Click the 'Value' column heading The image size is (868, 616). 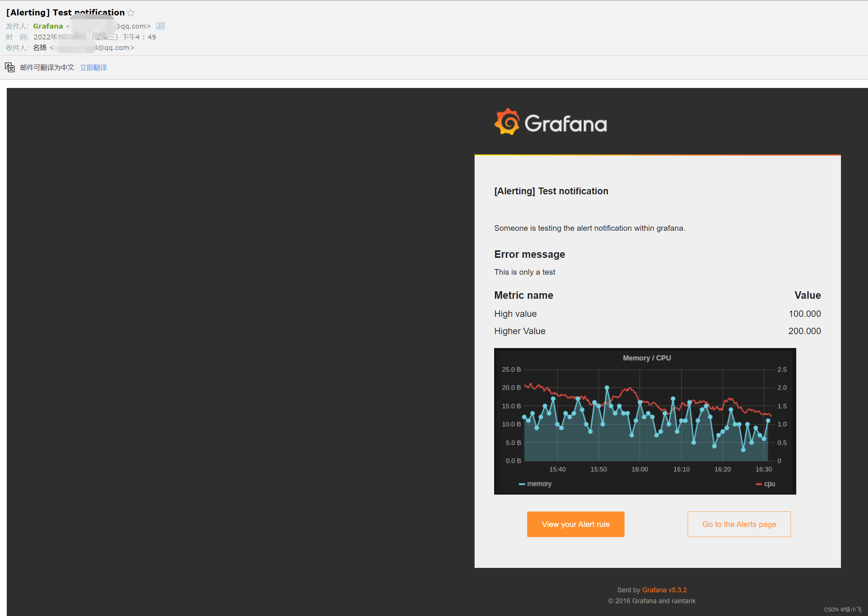click(x=808, y=295)
